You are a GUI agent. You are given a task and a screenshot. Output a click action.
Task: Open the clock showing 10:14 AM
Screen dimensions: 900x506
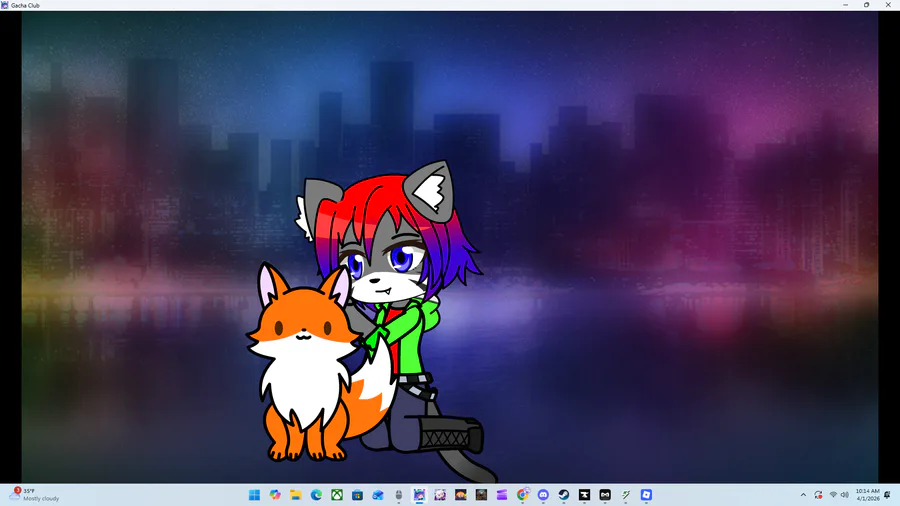coord(867,495)
